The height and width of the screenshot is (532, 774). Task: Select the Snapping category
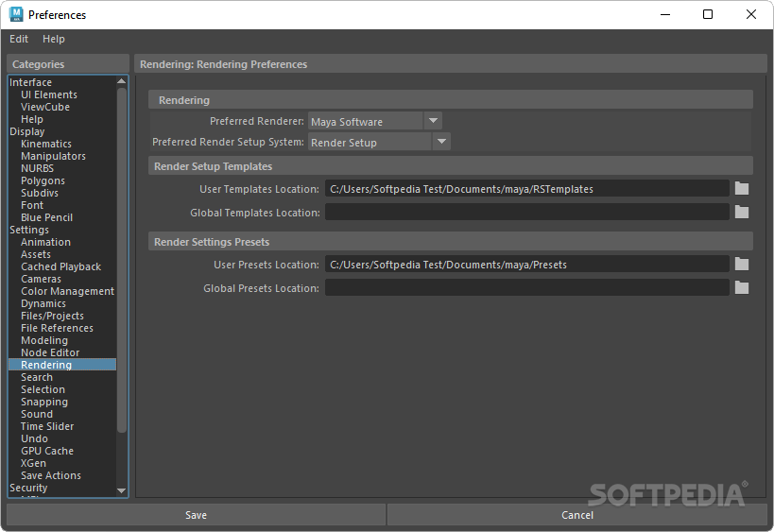click(x=44, y=402)
